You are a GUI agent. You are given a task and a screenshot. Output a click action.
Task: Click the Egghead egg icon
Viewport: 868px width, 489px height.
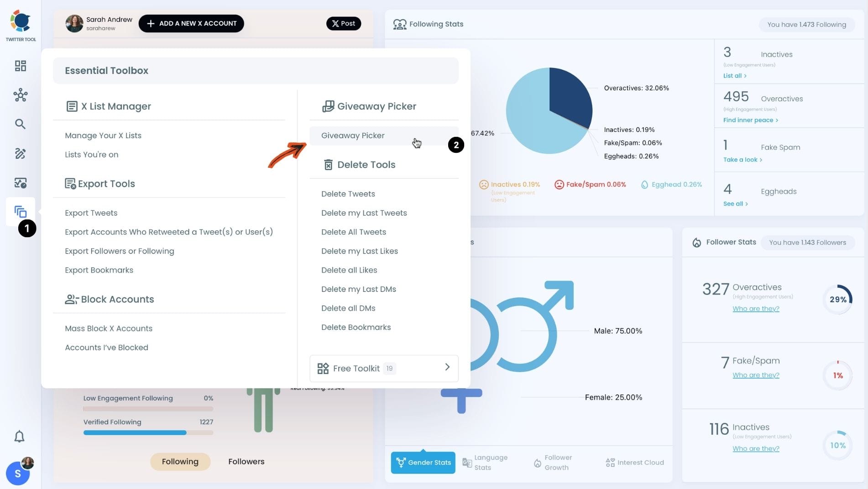[x=644, y=185]
